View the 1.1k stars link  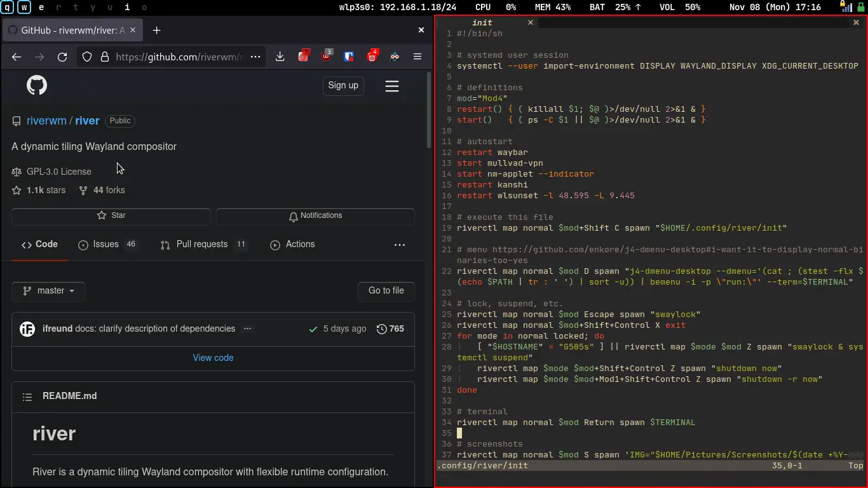[x=39, y=190]
